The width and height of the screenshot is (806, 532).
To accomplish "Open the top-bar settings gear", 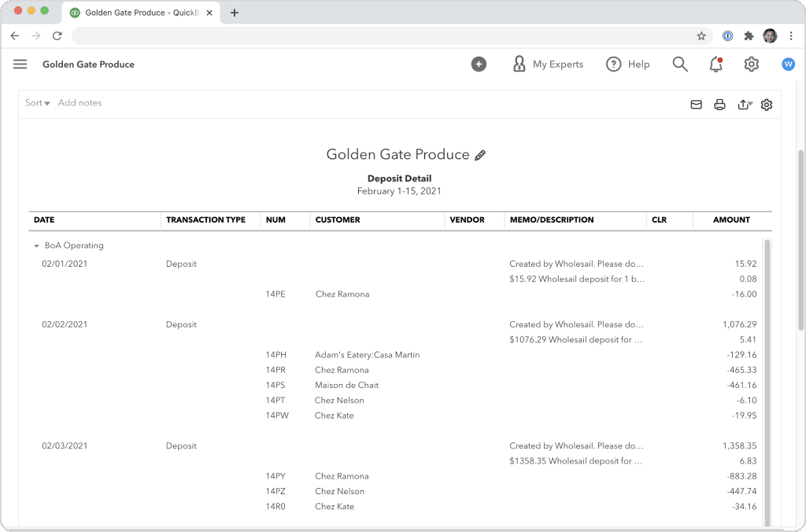I will (x=751, y=65).
